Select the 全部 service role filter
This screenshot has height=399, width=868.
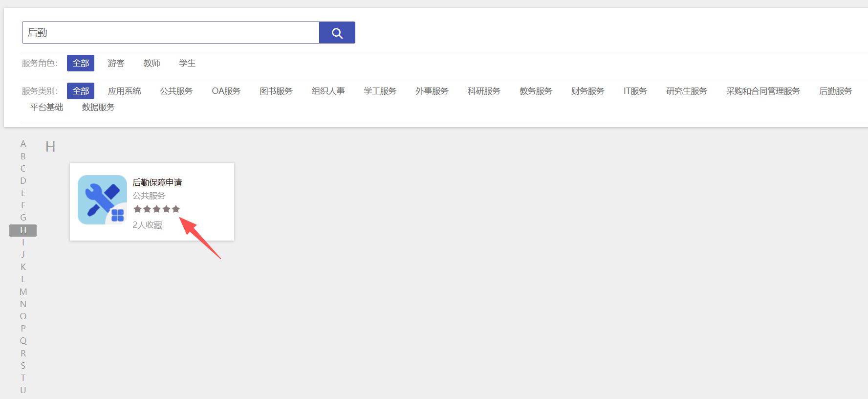(x=81, y=63)
